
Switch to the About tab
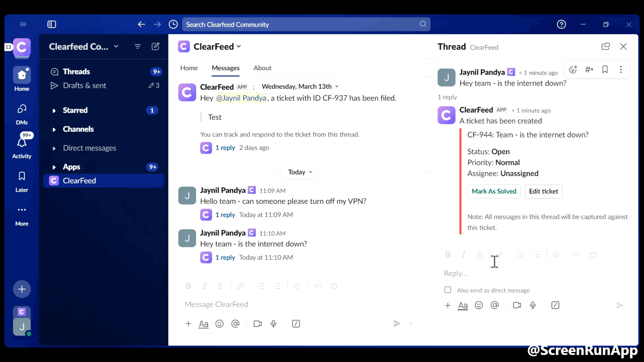pyautogui.click(x=262, y=68)
